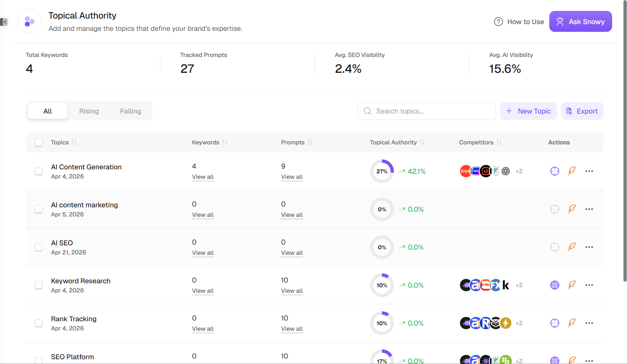Click the target icon for AI SEO
This screenshot has width=627, height=364.
click(555, 247)
